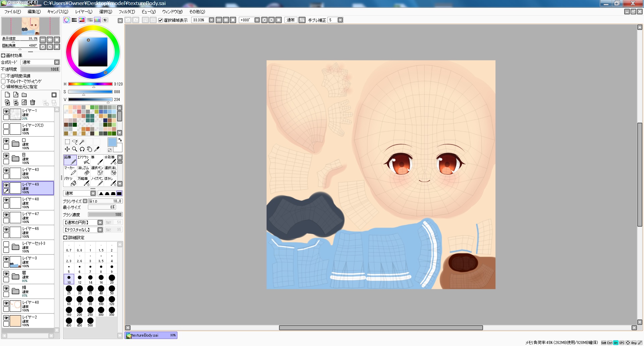The image size is (644, 346).
Task: Enable 不透明度保護 checkbox
Action: [x=3, y=76]
